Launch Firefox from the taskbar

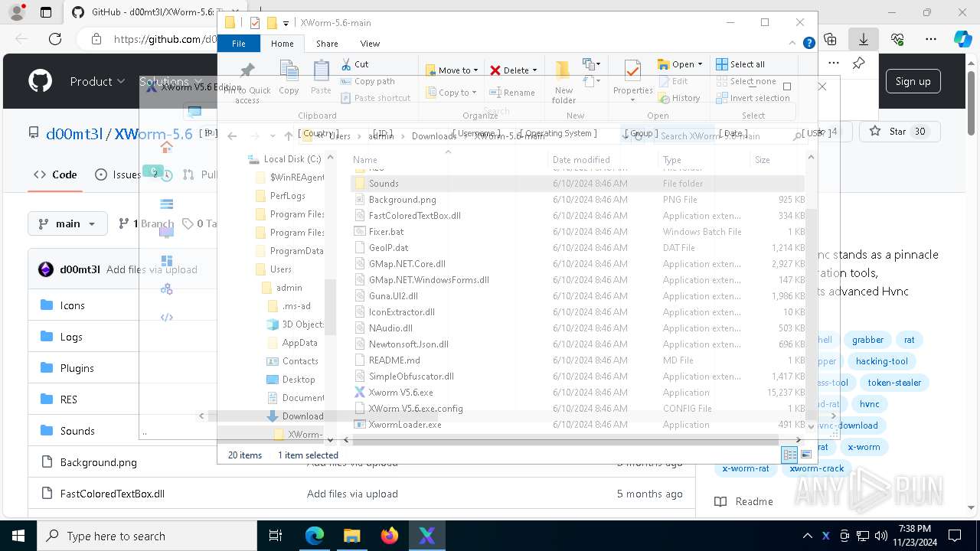click(x=390, y=536)
